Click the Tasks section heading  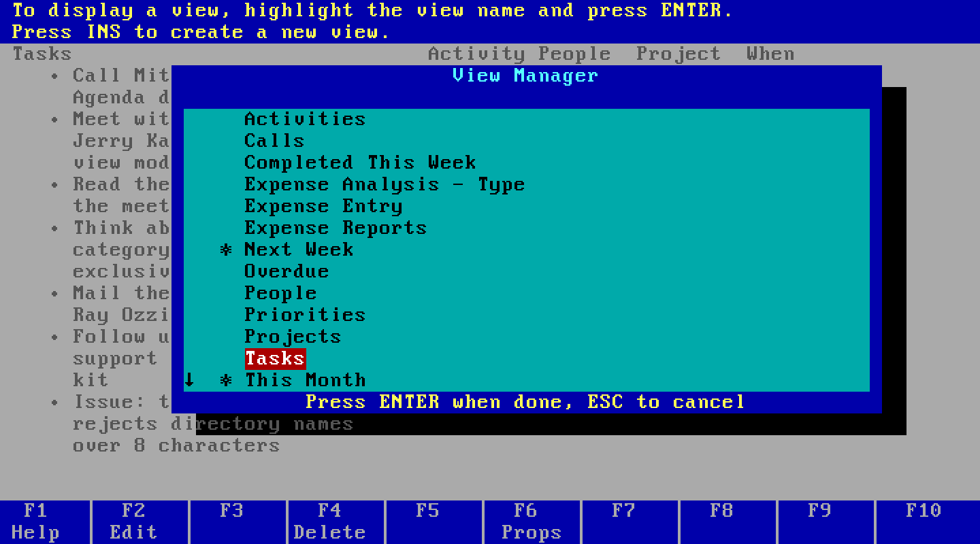click(x=42, y=54)
